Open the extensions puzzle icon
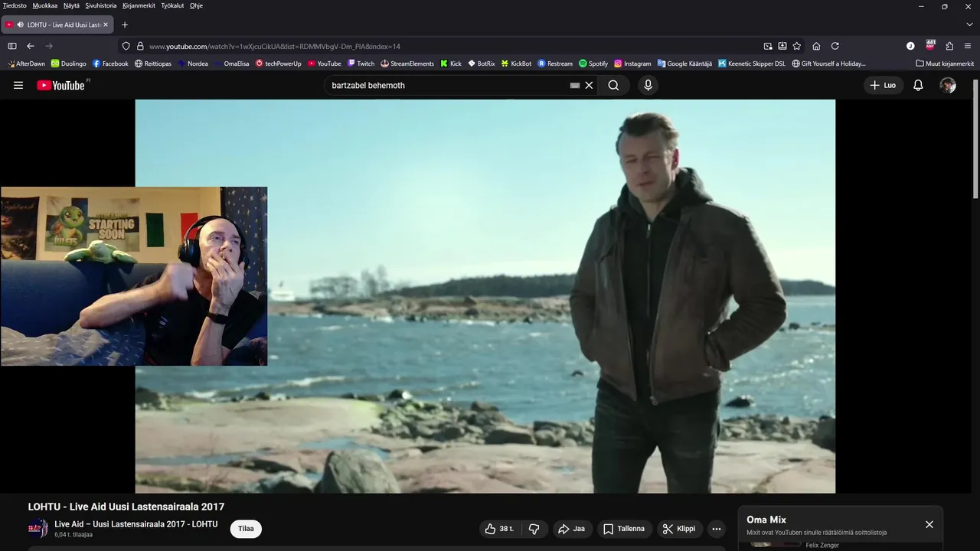 click(949, 46)
